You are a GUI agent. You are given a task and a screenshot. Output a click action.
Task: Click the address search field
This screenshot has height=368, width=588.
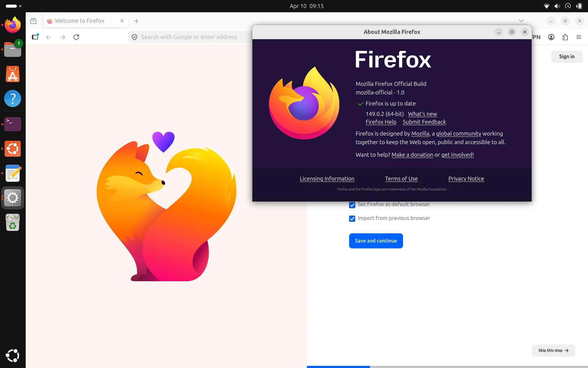(x=189, y=37)
